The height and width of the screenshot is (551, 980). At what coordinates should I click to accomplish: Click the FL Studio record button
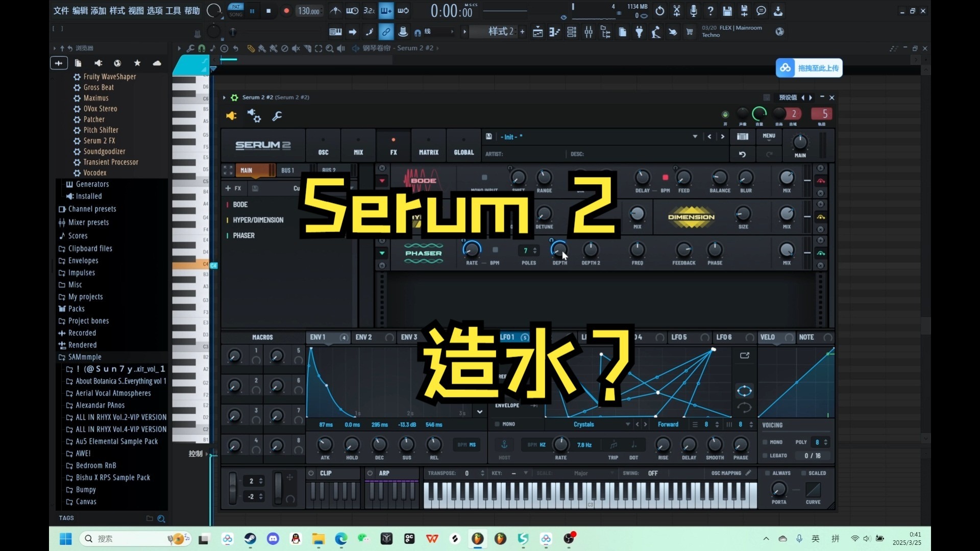286,11
